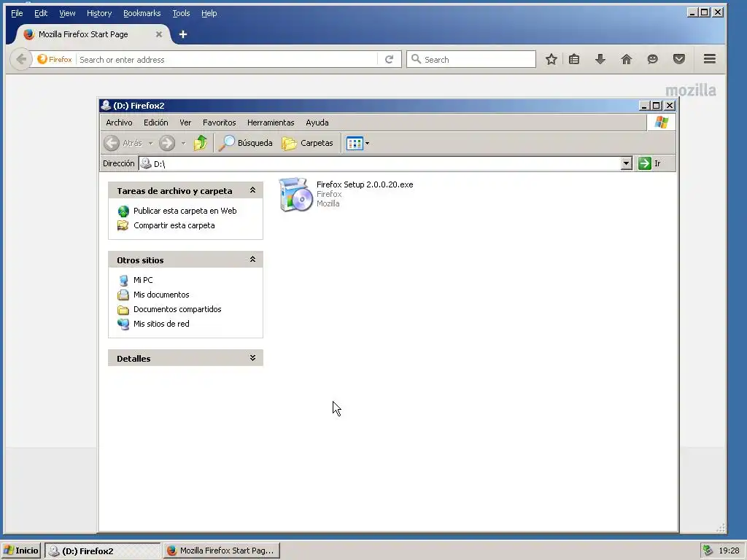Open Edición menu in Explorer
The width and height of the screenshot is (747, 560).
(x=156, y=122)
